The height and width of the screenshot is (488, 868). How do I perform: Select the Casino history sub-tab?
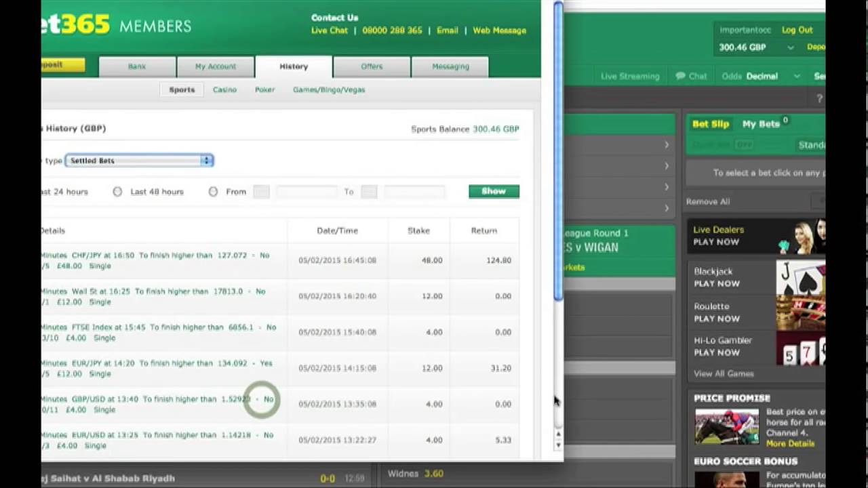tap(224, 89)
